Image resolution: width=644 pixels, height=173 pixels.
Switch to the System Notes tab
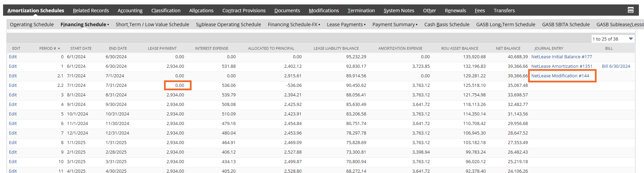point(399,11)
